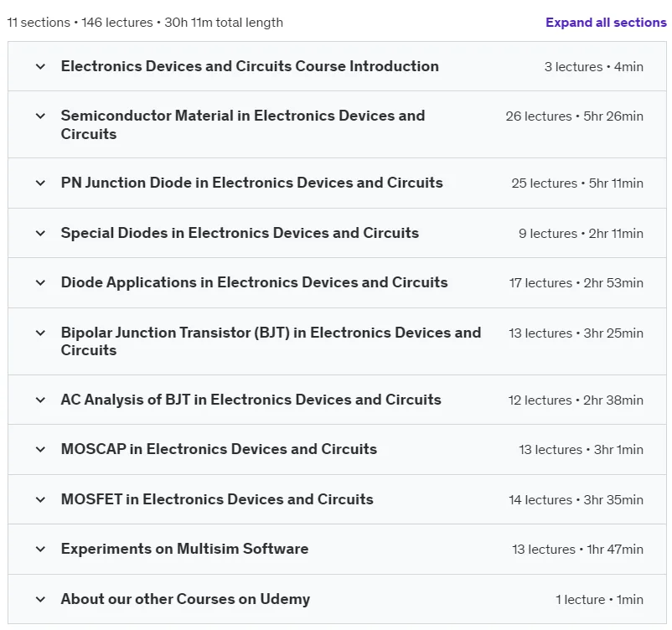Expand the MOSFET section chevron

pyautogui.click(x=40, y=499)
